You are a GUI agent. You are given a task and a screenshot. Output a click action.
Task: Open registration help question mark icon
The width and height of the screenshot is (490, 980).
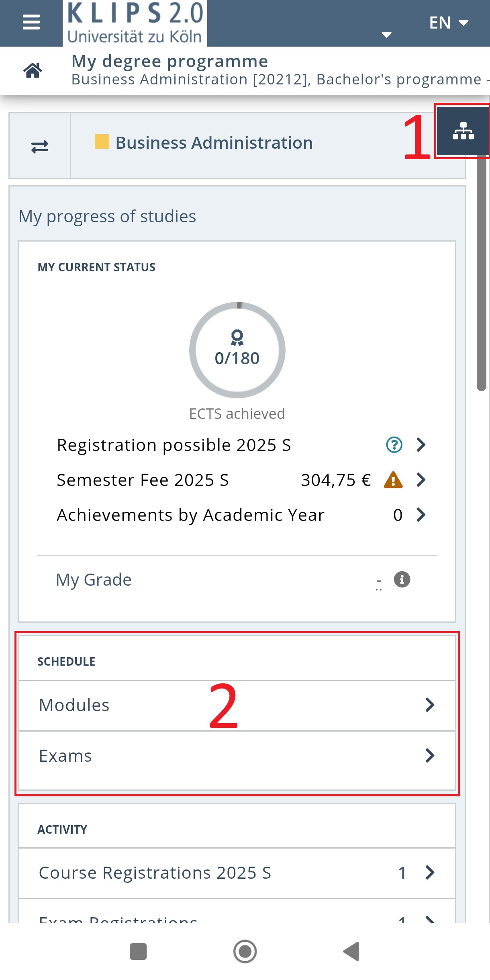[x=394, y=445]
